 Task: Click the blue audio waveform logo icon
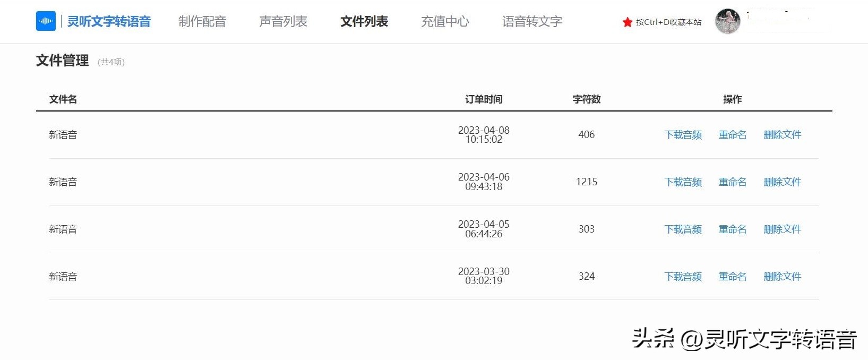tap(45, 21)
